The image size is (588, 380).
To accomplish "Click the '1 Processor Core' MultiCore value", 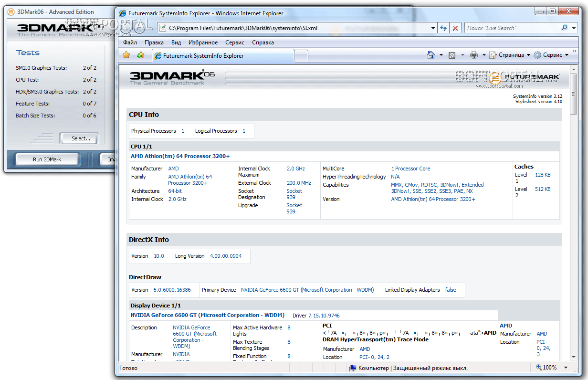I will [x=410, y=169].
